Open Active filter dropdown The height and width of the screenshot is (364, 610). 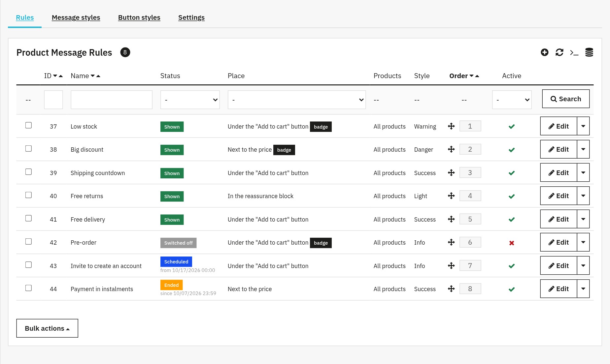[x=512, y=100]
